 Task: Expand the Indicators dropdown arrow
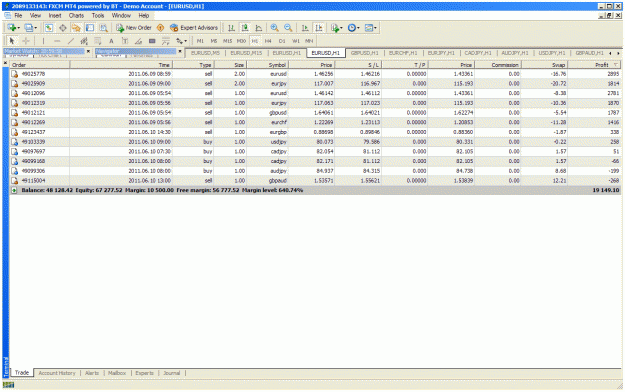[341, 28]
